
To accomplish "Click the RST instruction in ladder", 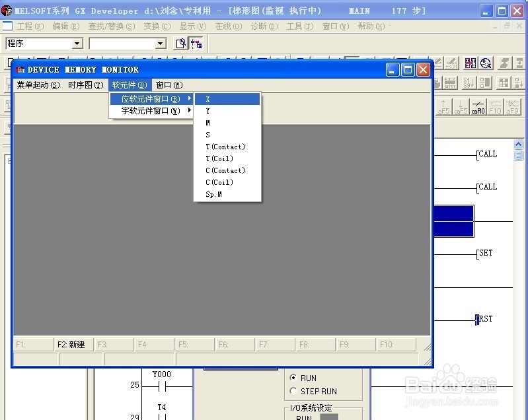I will 485,319.
